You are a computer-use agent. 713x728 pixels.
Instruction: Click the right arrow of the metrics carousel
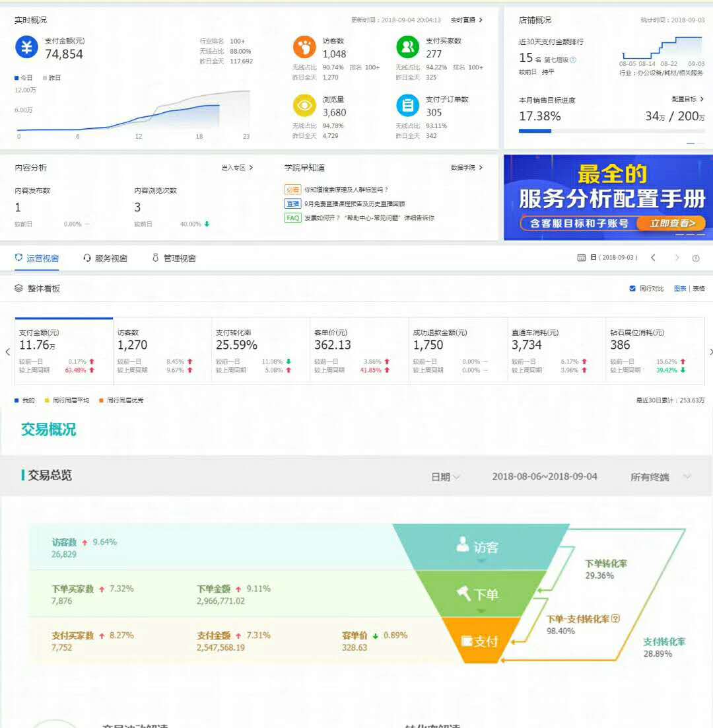click(710, 352)
